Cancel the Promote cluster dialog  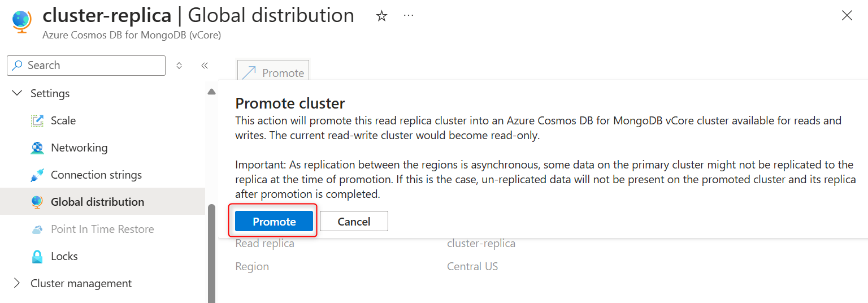click(354, 222)
